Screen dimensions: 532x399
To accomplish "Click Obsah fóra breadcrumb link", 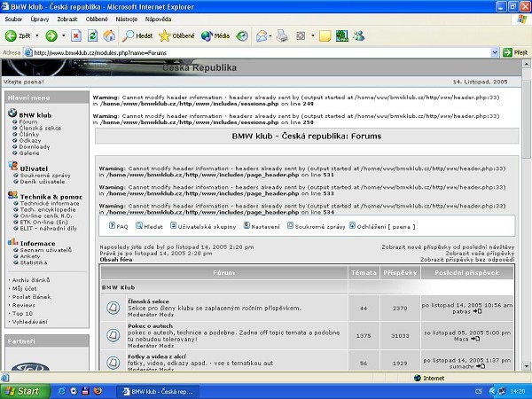I will tap(116, 260).
